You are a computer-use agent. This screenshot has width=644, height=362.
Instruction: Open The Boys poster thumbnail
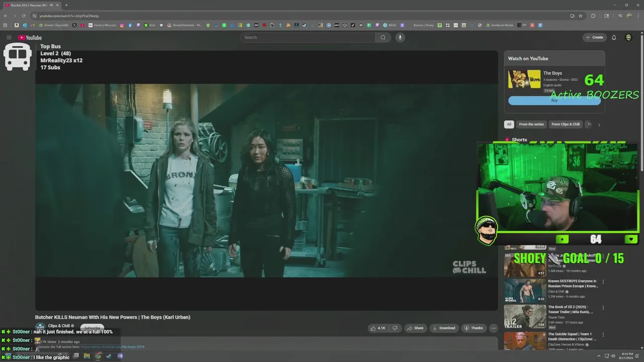tap(524, 79)
